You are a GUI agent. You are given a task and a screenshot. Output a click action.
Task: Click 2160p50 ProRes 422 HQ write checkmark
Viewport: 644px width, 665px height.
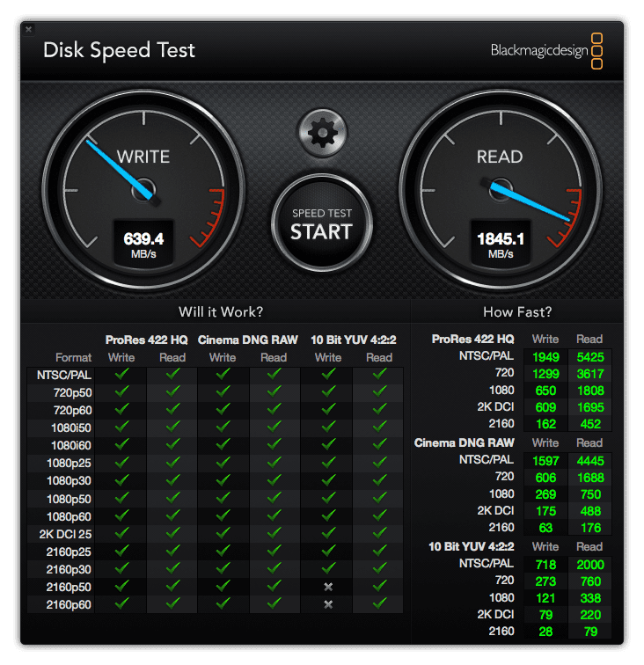pos(121,586)
